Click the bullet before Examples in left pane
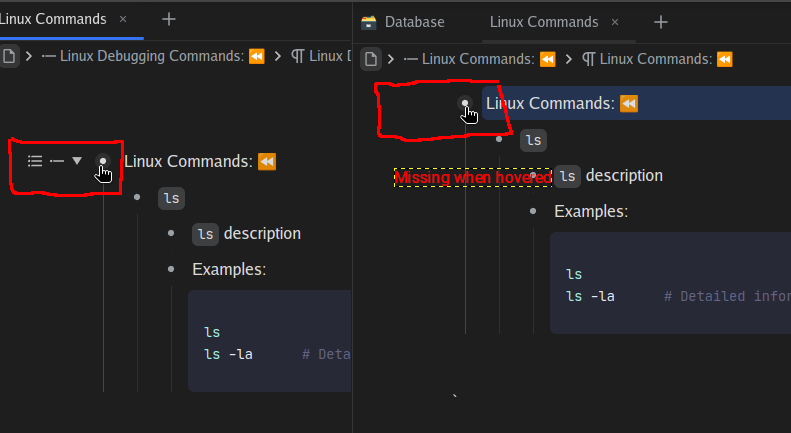 click(x=171, y=269)
